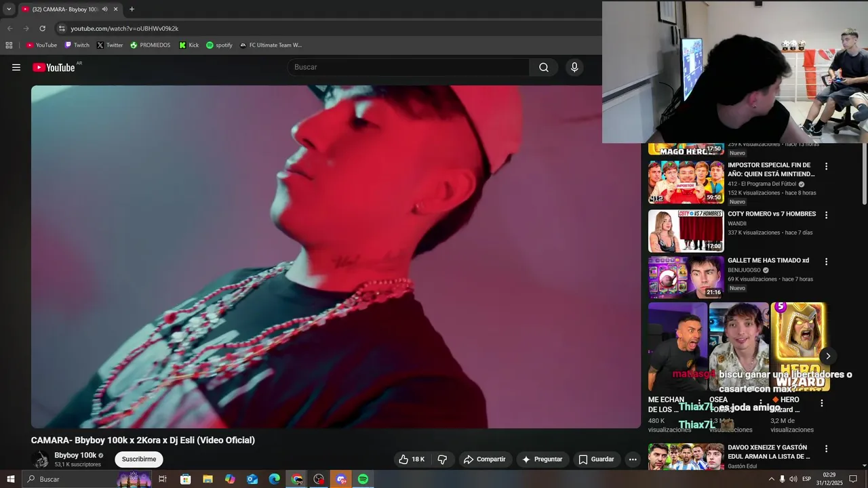Open options for COTY ROMERO video
This screenshot has width=868, height=488.
[x=826, y=215]
